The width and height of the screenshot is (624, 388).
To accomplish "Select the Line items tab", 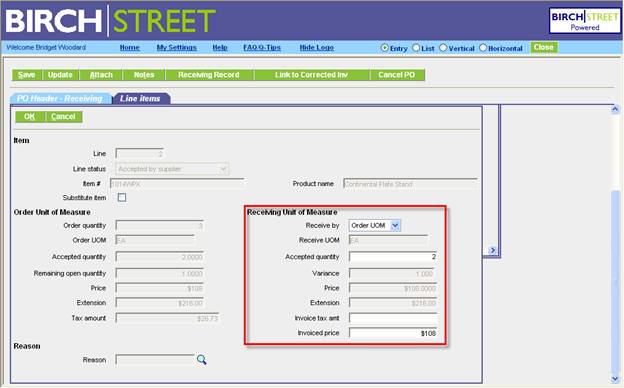I will coord(140,98).
